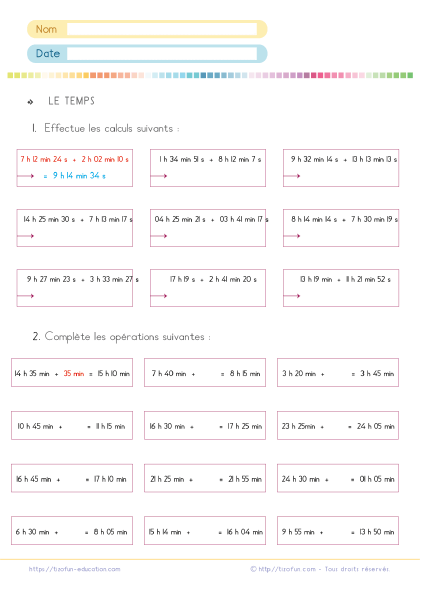Click the arrow in the 9 h 32 min 14 s box
421x595 pixels.
[292, 176]
